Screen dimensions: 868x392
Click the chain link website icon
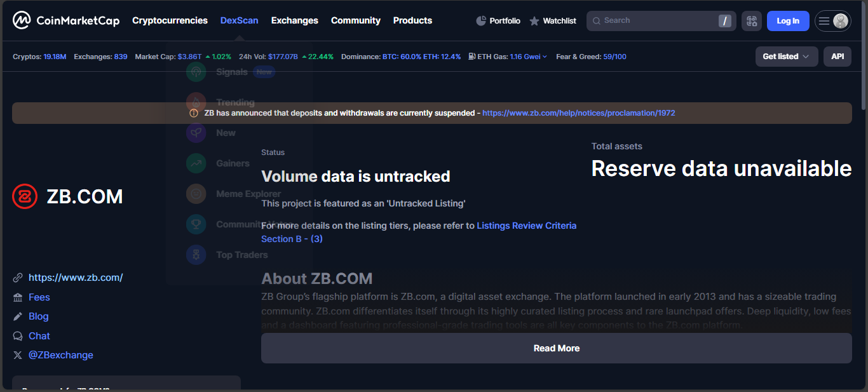(18, 278)
